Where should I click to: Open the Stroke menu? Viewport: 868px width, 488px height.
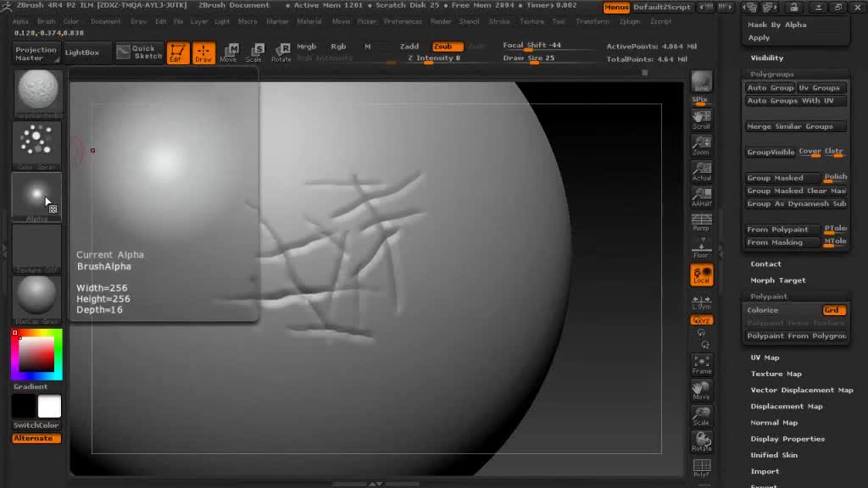(499, 21)
